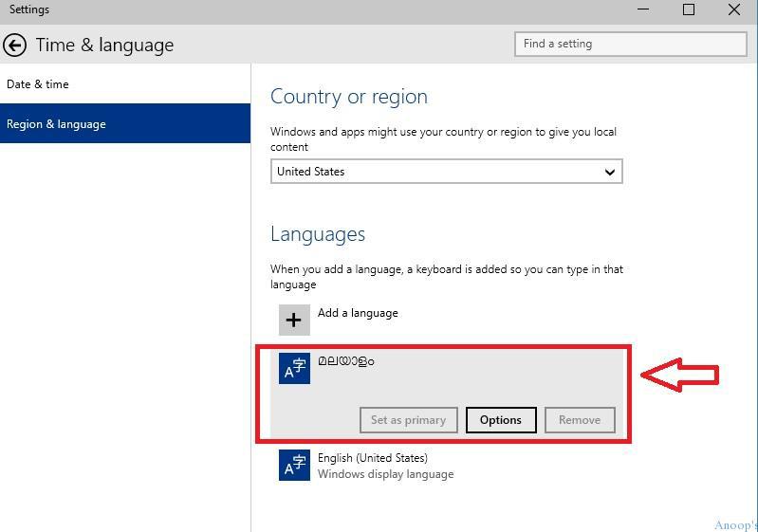Click the Set as primary button
The height and width of the screenshot is (532, 758).
(409, 420)
